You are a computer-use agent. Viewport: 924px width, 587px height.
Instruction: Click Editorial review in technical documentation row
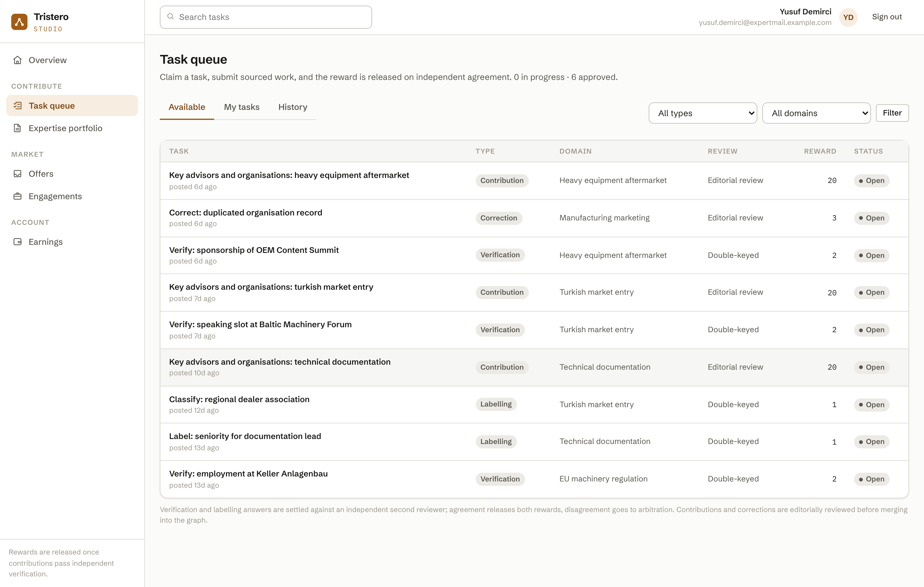(735, 367)
